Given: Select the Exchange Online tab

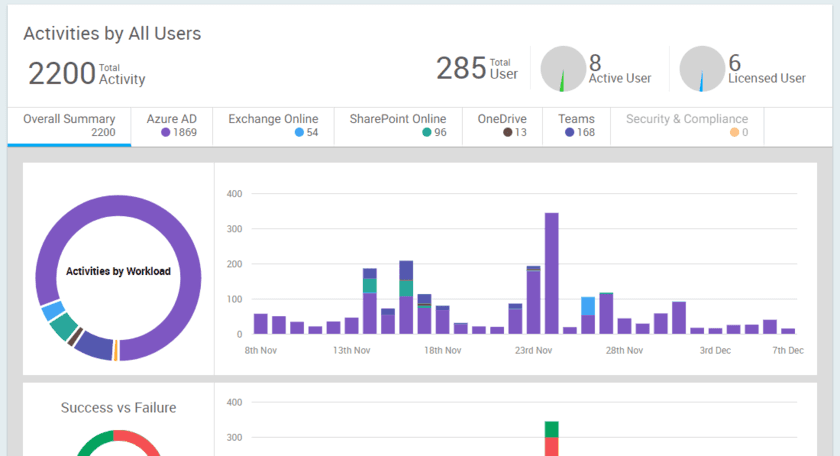Looking at the screenshot, I should point(273,125).
